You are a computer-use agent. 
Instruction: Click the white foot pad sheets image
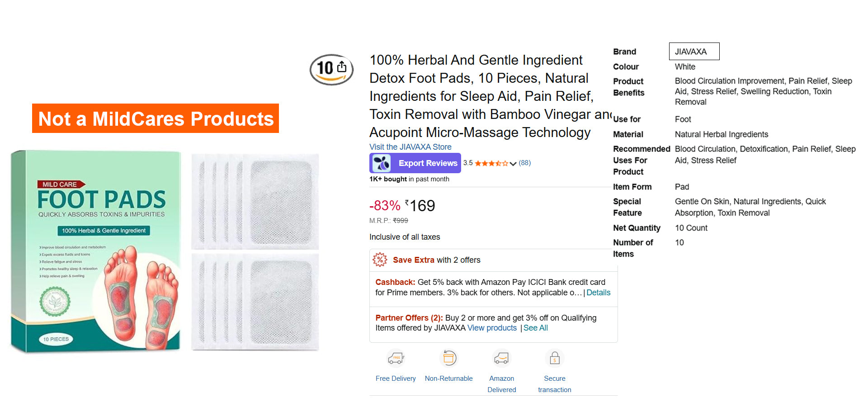(255, 252)
